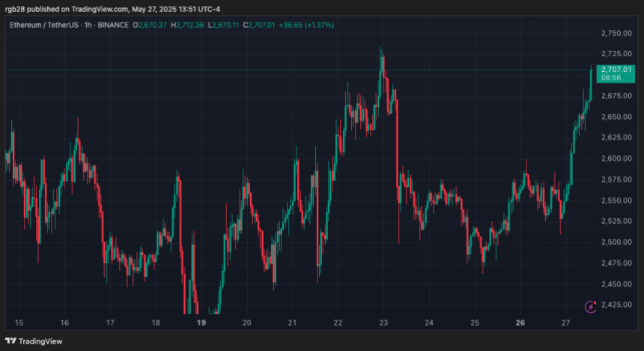This screenshot has height=351, width=644.
Task: Click the 2,425.00 price axis label
Action: point(615,305)
